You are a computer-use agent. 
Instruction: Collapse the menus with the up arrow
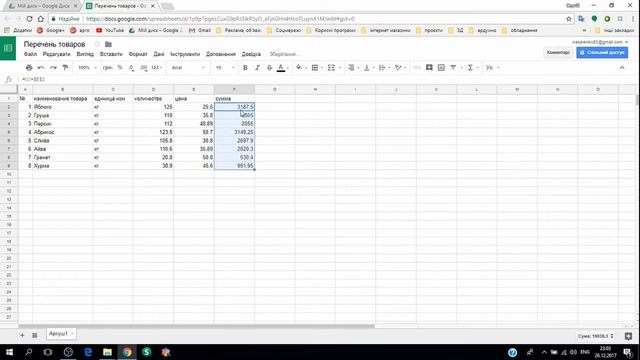[622, 68]
